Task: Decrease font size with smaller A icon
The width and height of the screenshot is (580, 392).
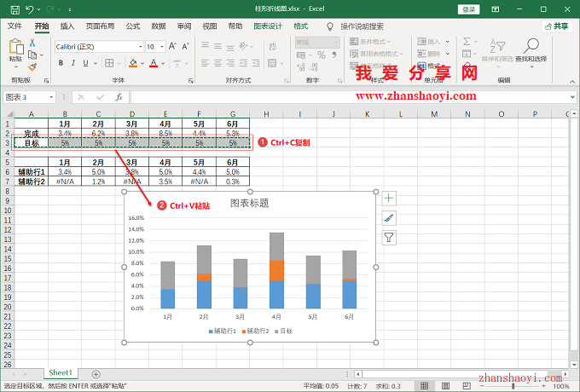Action: (x=186, y=47)
